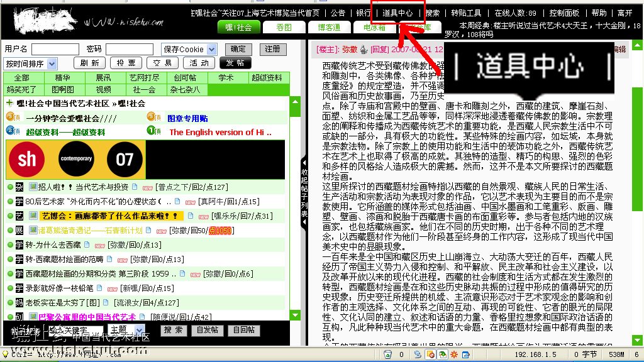Viewport: 644px width, 362px height.
Task: Open post 艺博会：画廊都带了什么作品来啦
Action: (111, 216)
